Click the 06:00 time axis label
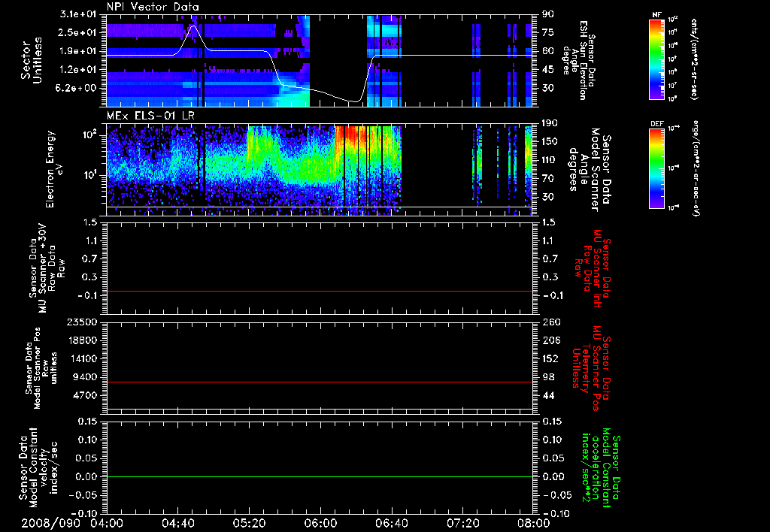The image size is (770, 532). 320,524
